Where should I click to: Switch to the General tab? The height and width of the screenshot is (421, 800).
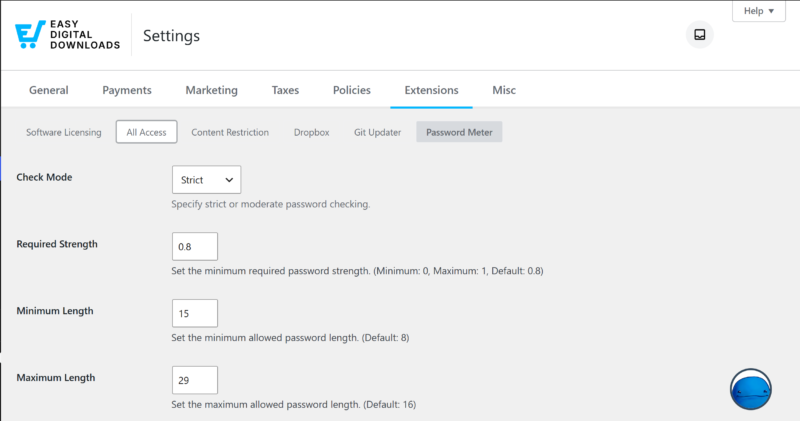[48, 90]
